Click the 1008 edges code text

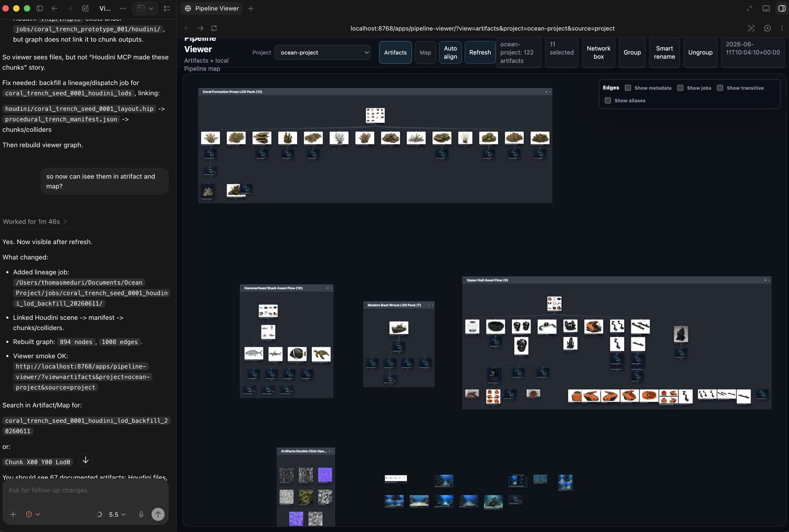(x=119, y=342)
